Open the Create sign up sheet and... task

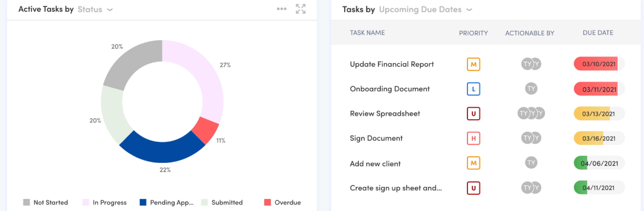tap(396, 188)
